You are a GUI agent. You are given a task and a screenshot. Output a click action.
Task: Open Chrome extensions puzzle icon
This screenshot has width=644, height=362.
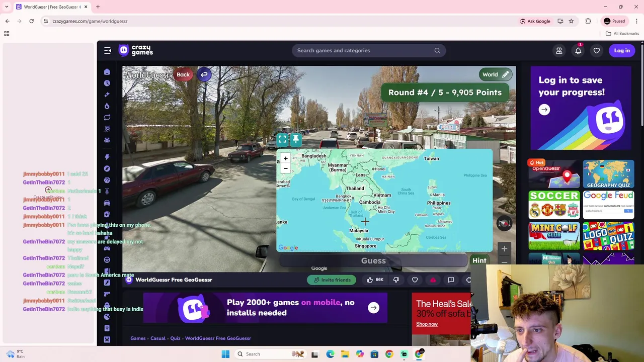pyautogui.click(x=588, y=21)
